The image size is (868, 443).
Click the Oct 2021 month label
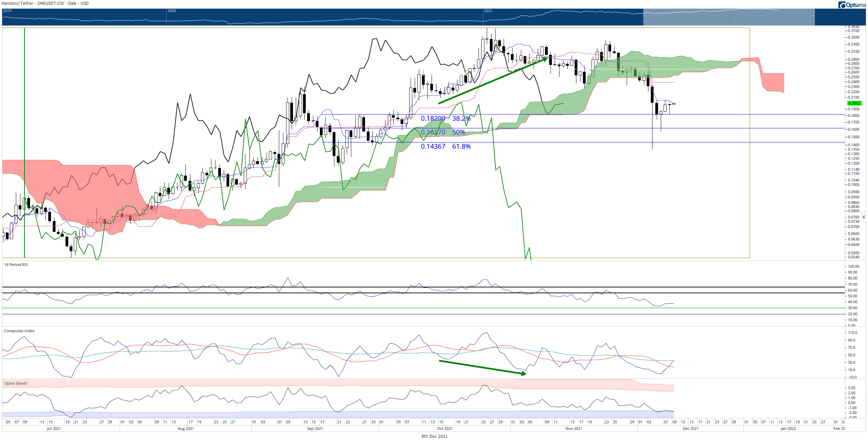click(445, 429)
